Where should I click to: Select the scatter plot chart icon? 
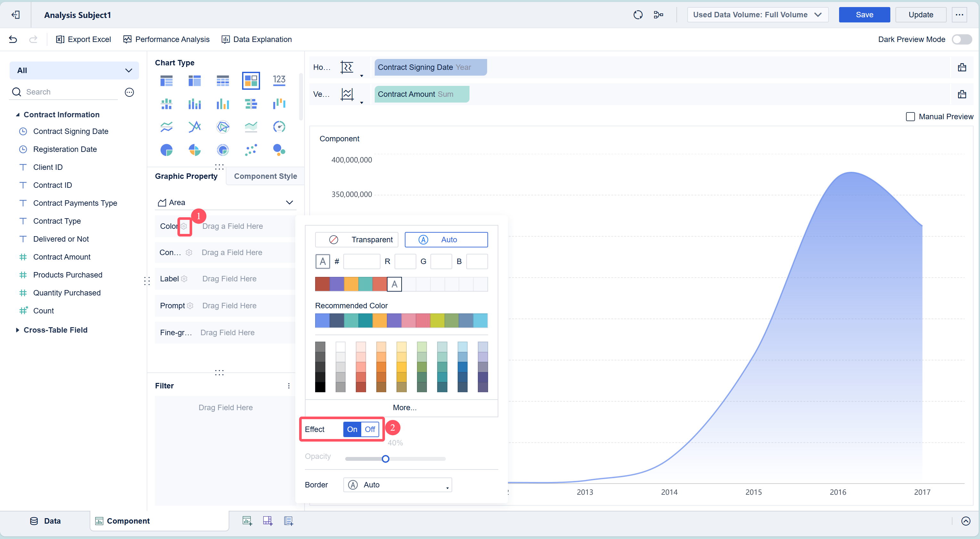coord(251,150)
